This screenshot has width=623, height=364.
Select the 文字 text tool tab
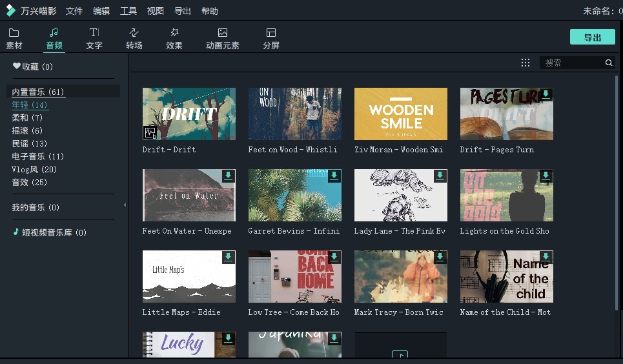[94, 38]
